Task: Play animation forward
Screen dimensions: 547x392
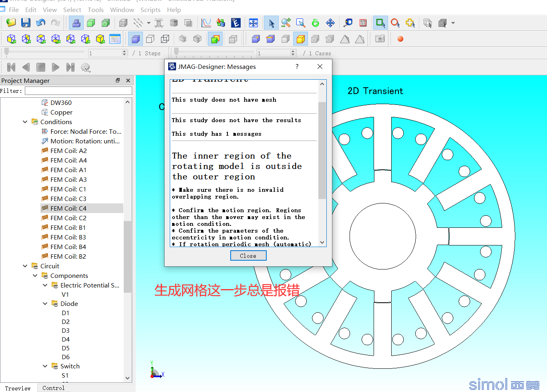Action: 56,67
